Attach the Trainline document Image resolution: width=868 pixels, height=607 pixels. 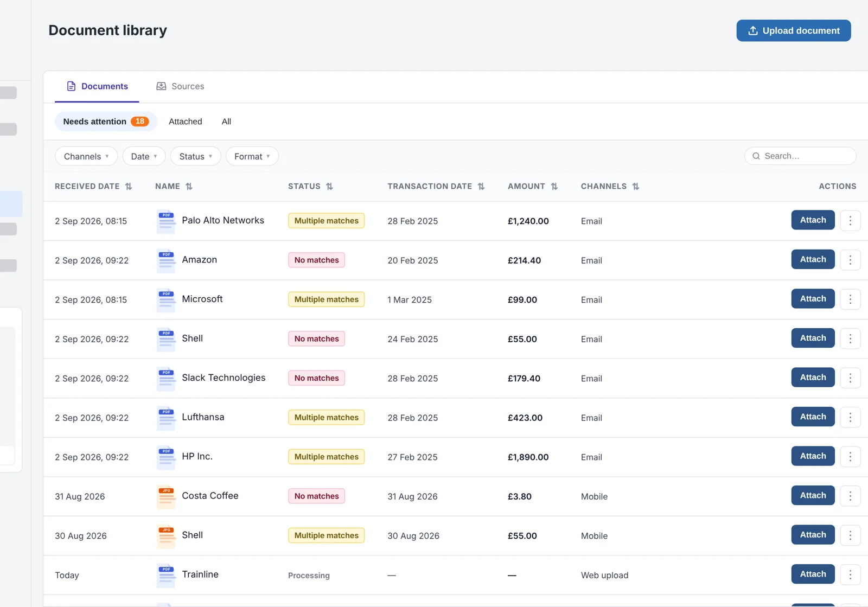coord(813,574)
